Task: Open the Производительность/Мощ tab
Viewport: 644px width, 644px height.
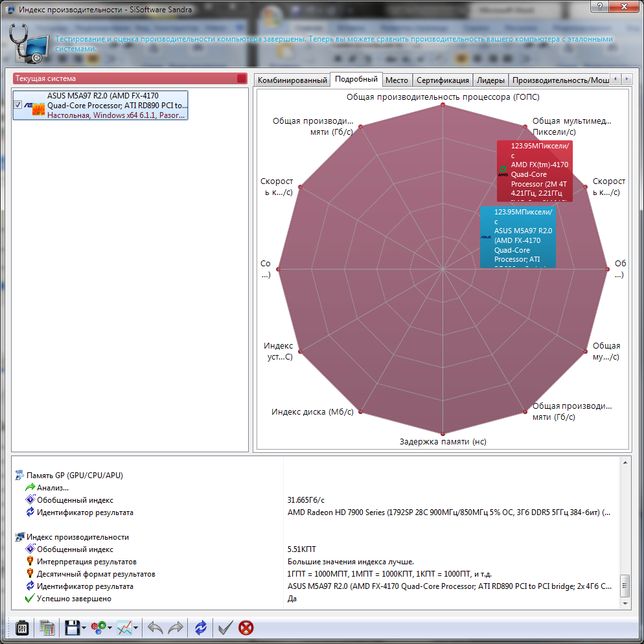Action: coord(560,80)
